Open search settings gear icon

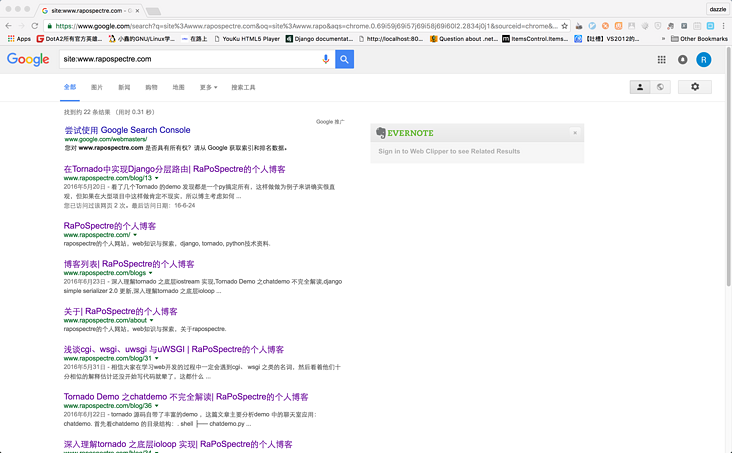tap(695, 87)
